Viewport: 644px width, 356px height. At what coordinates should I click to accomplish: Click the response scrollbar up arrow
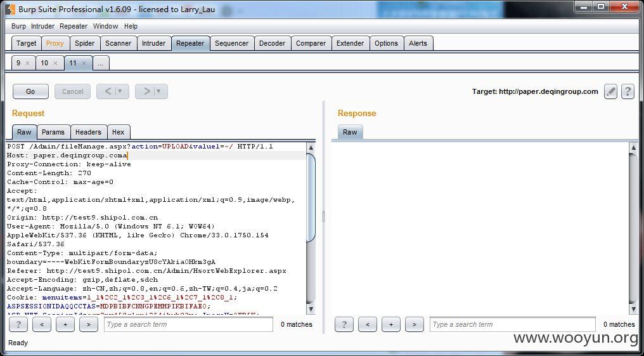(633, 147)
